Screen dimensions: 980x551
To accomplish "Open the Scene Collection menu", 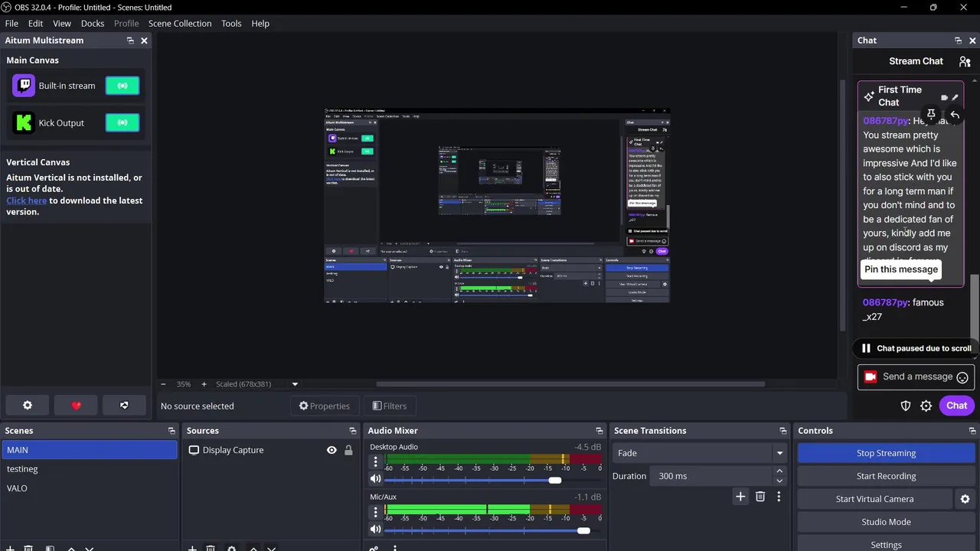I will (x=180, y=24).
